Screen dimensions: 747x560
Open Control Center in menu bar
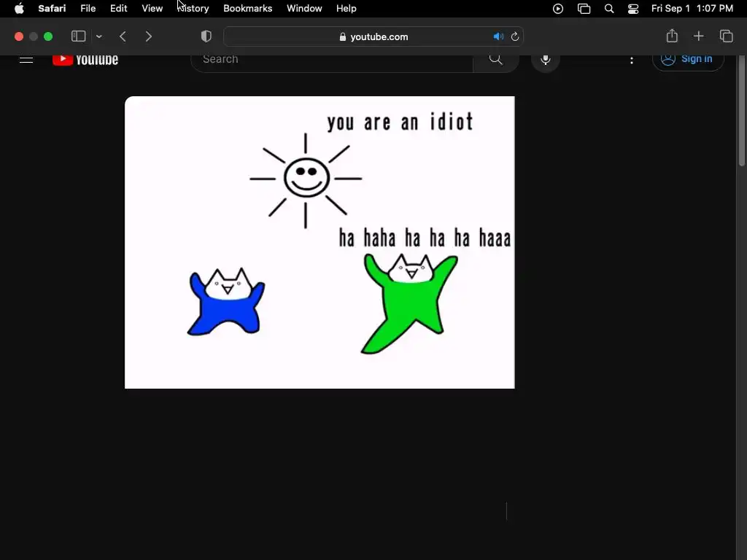tap(633, 9)
